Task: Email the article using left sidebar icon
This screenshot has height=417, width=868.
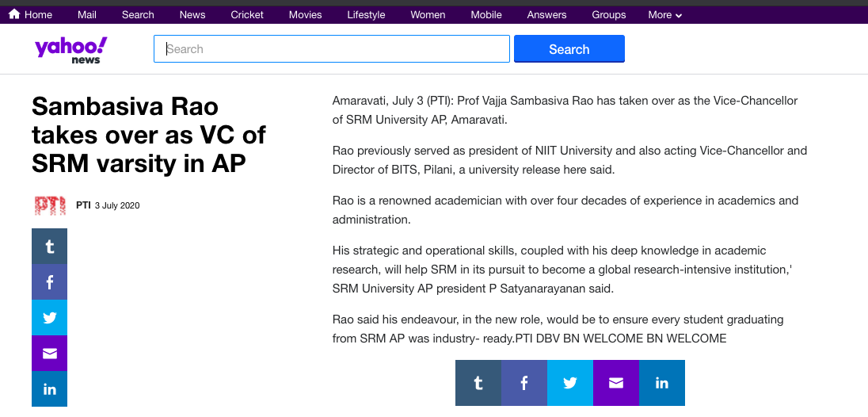Action: tap(49, 353)
